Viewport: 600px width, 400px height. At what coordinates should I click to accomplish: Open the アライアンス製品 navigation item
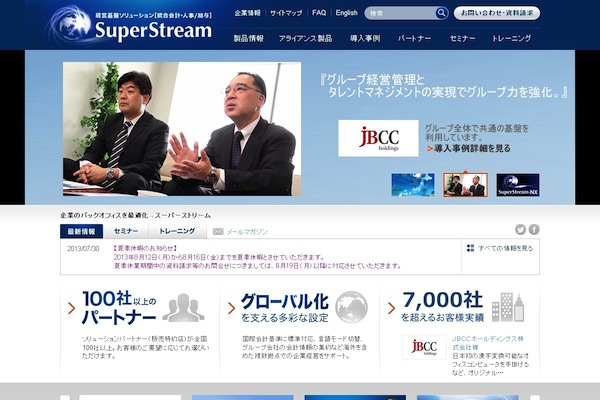click(305, 39)
